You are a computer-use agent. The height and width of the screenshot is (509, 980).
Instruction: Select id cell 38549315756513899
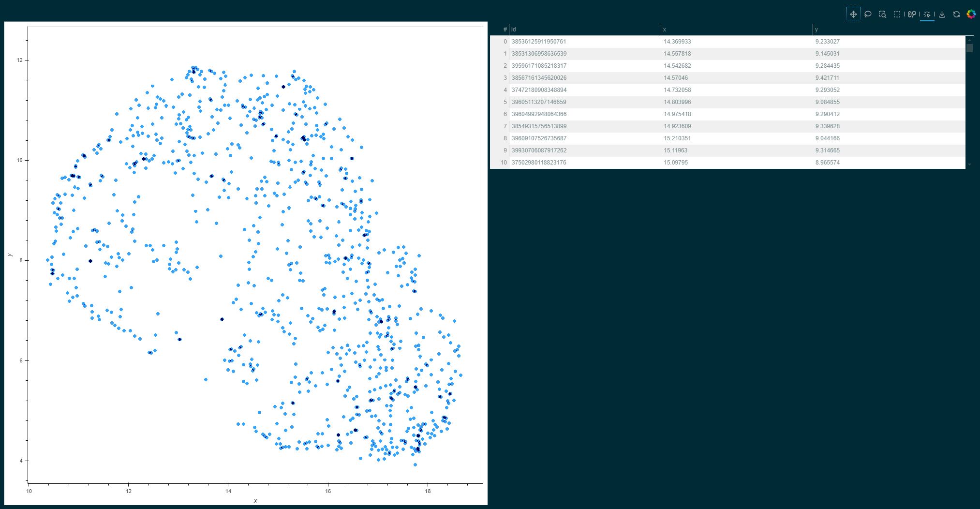click(585, 126)
